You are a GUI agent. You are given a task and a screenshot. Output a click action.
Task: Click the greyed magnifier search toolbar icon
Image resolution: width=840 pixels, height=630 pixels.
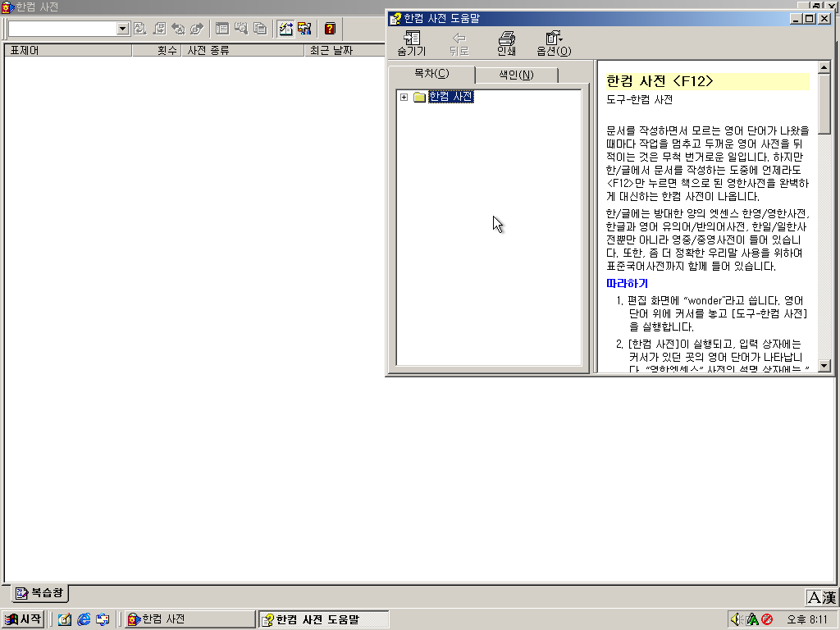(x=241, y=29)
